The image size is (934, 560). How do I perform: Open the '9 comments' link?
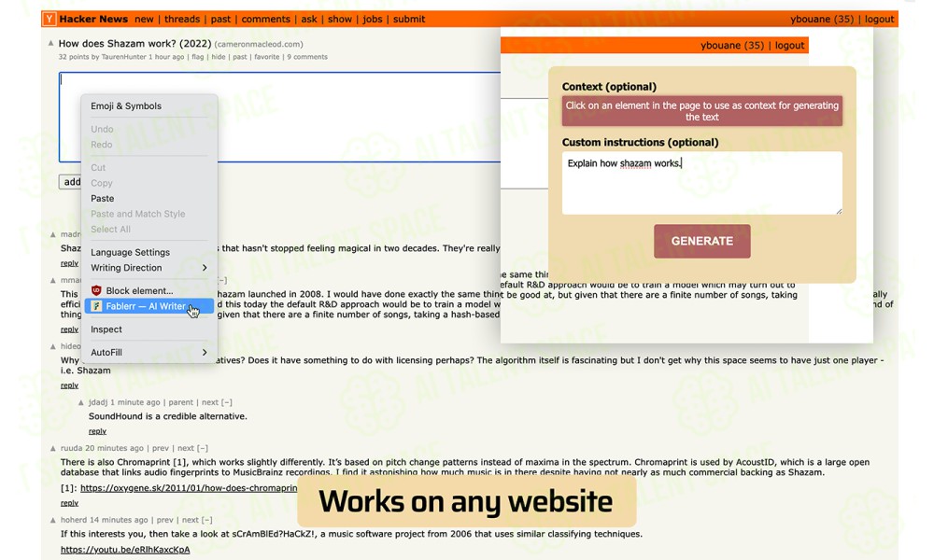[x=307, y=57]
